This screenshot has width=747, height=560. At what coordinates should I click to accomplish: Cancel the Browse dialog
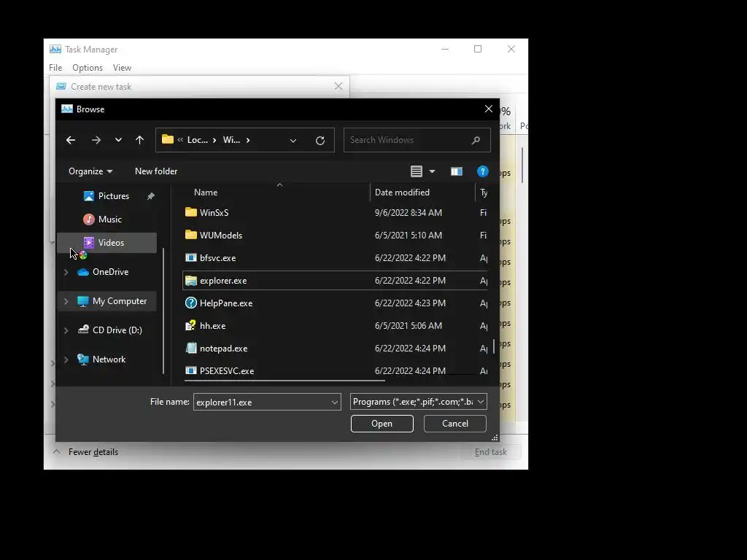point(455,424)
